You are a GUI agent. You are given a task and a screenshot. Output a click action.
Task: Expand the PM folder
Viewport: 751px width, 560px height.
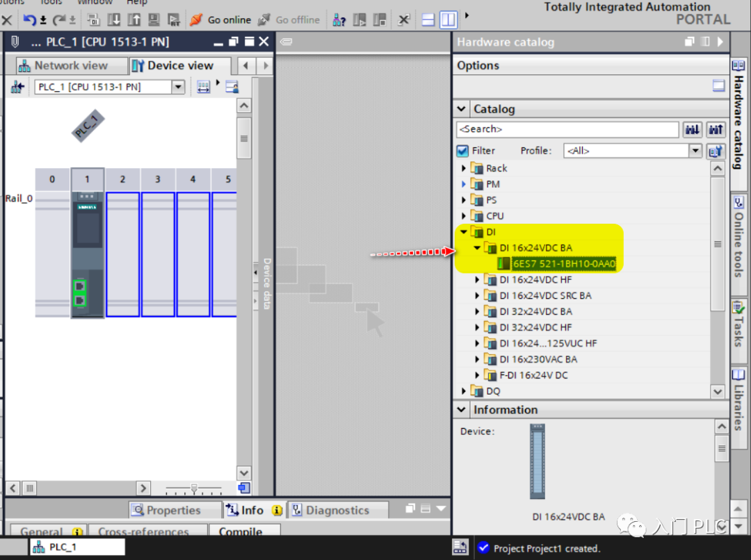pyautogui.click(x=464, y=184)
